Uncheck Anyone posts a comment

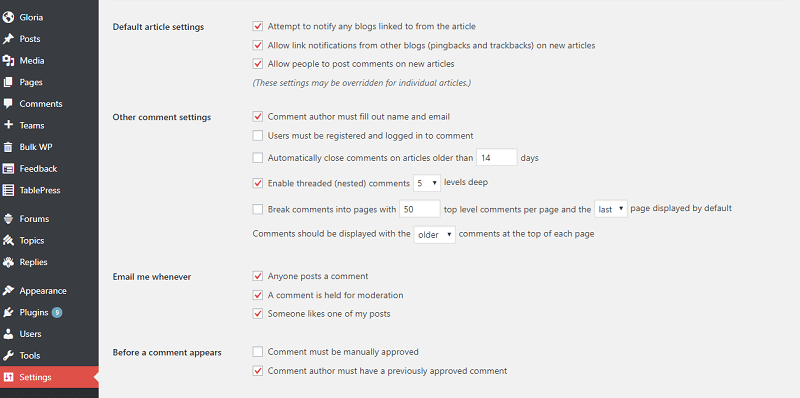(x=258, y=276)
